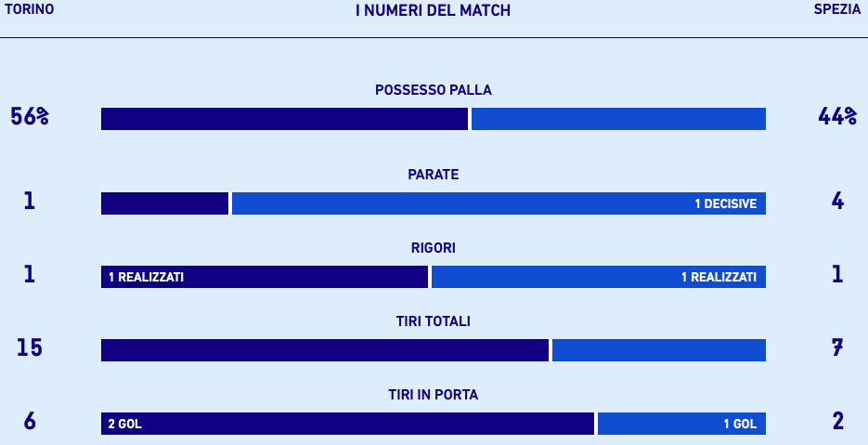Click the Torino dark possession bar
The width and height of the screenshot is (868, 445).
click(284, 119)
